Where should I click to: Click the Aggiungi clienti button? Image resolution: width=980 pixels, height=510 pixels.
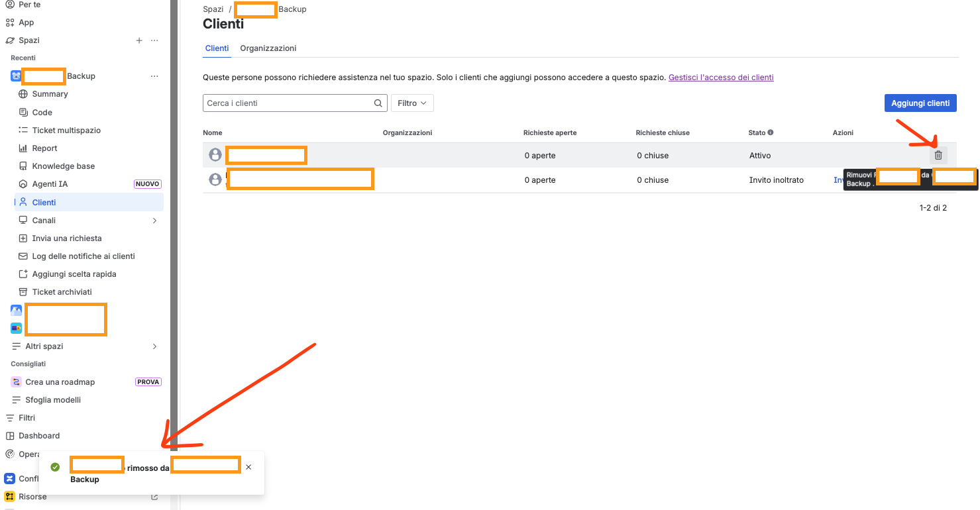(x=920, y=103)
